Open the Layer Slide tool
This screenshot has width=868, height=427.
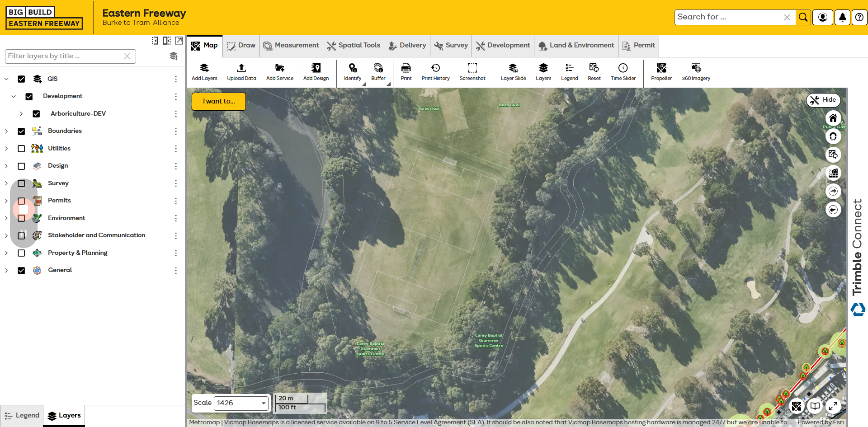tap(513, 72)
